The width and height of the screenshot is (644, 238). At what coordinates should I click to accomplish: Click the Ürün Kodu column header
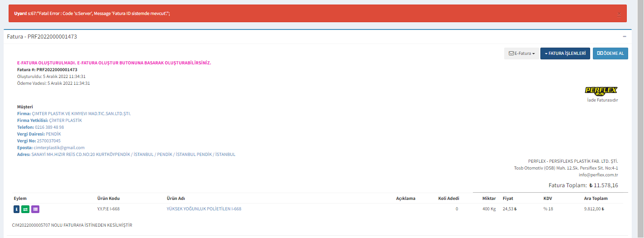coord(108,199)
